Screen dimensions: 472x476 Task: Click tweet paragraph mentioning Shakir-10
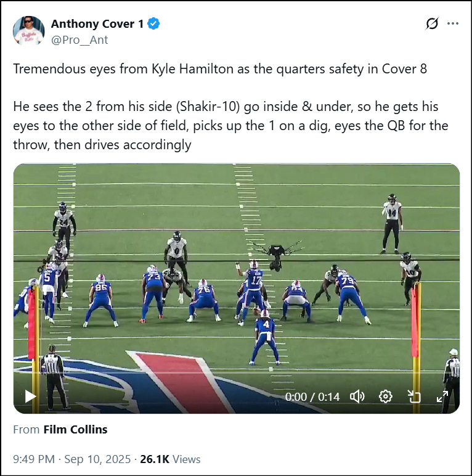coord(230,126)
